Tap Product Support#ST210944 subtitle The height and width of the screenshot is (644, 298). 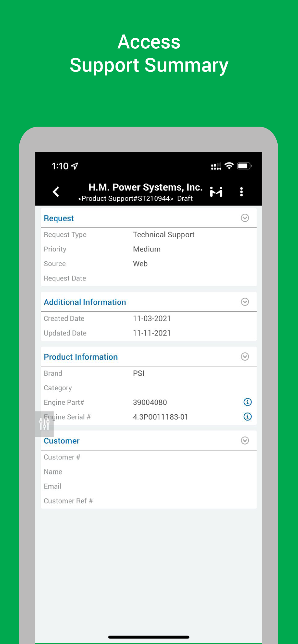tap(126, 198)
